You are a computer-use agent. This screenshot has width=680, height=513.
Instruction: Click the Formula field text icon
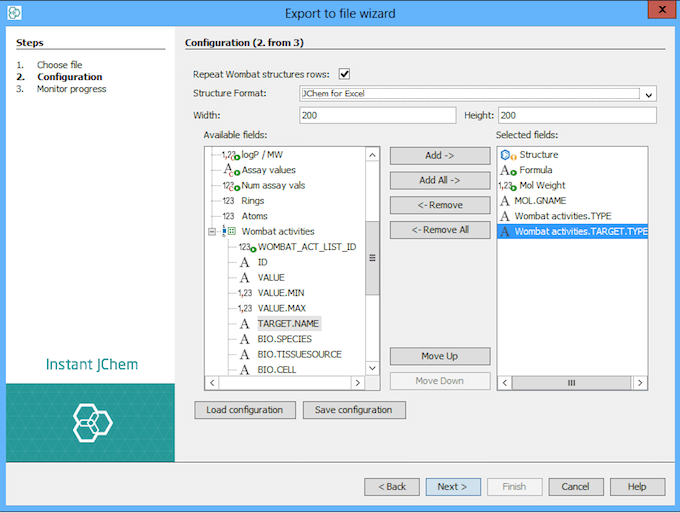(x=507, y=170)
